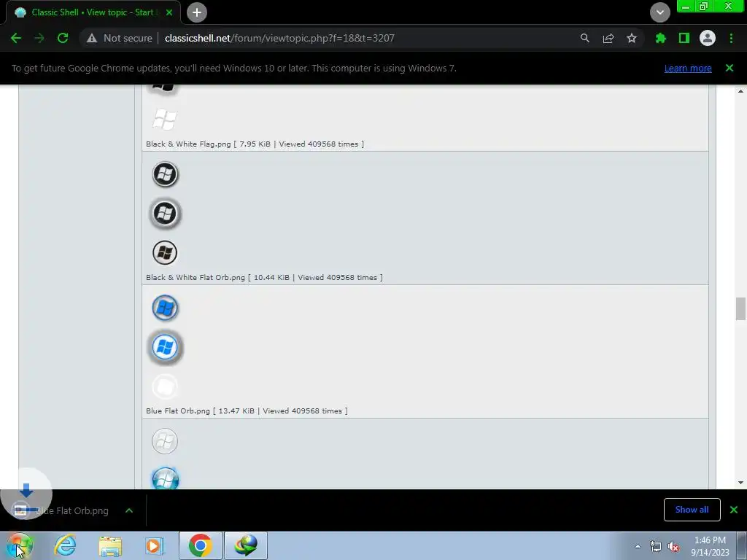The height and width of the screenshot is (560, 747).
Task: Click the third black orb with dark flag
Action: 165,252
